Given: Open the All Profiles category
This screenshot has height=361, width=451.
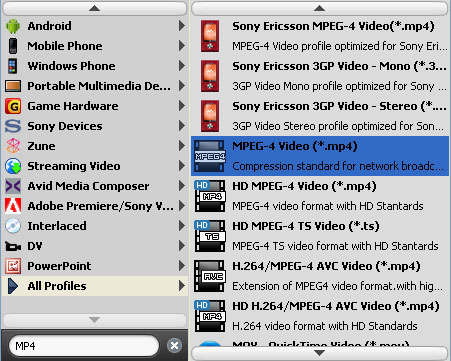Looking at the screenshot, I should point(95,286).
